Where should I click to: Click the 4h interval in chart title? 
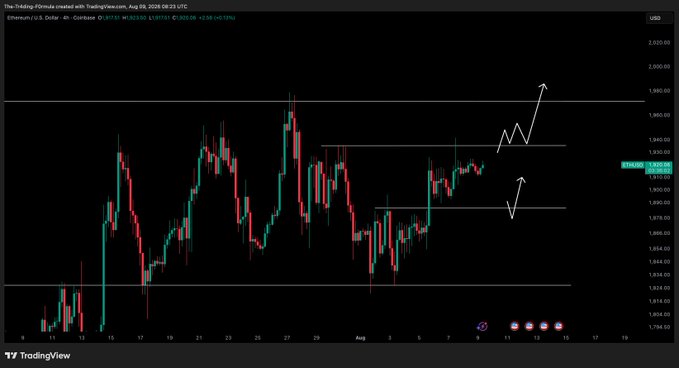[66, 18]
